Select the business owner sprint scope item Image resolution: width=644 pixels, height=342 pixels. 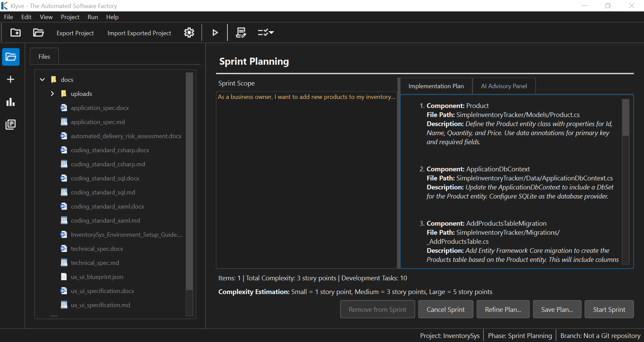306,97
